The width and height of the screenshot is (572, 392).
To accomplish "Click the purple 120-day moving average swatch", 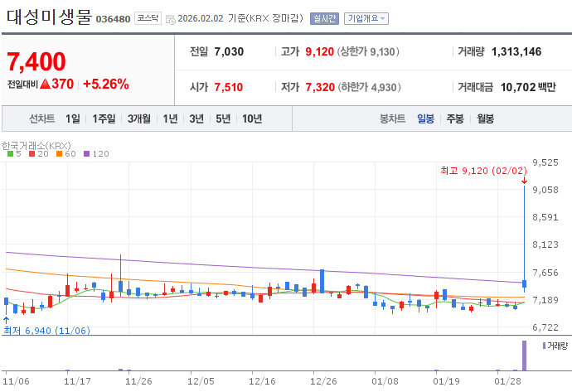I will coord(86,154).
